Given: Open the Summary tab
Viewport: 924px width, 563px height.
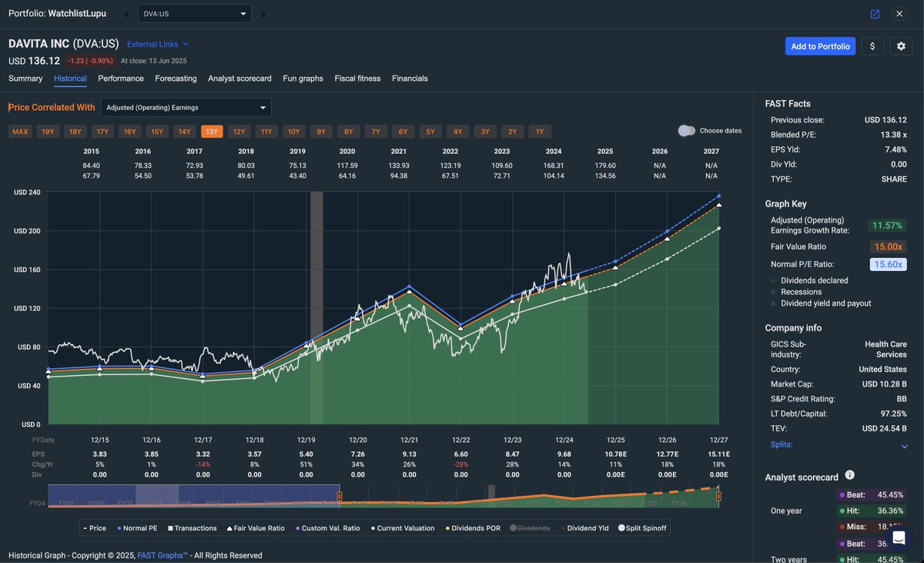Looking at the screenshot, I should point(25,79).
